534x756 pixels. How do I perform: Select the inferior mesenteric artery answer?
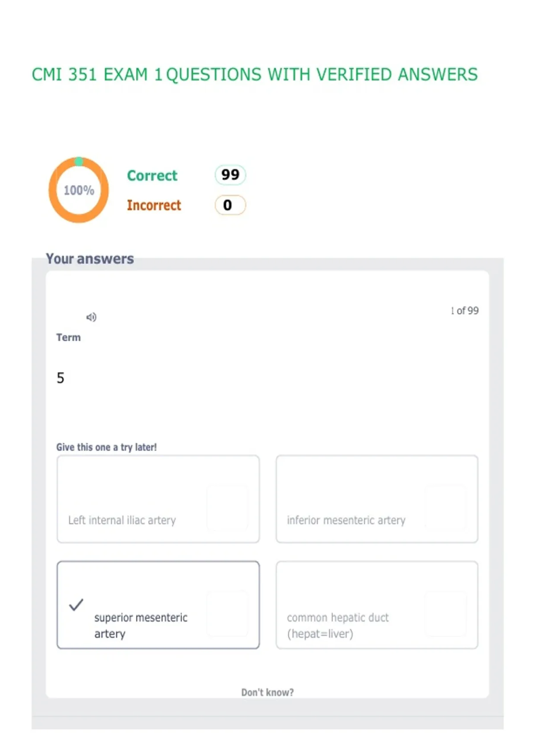pos(377,499)
